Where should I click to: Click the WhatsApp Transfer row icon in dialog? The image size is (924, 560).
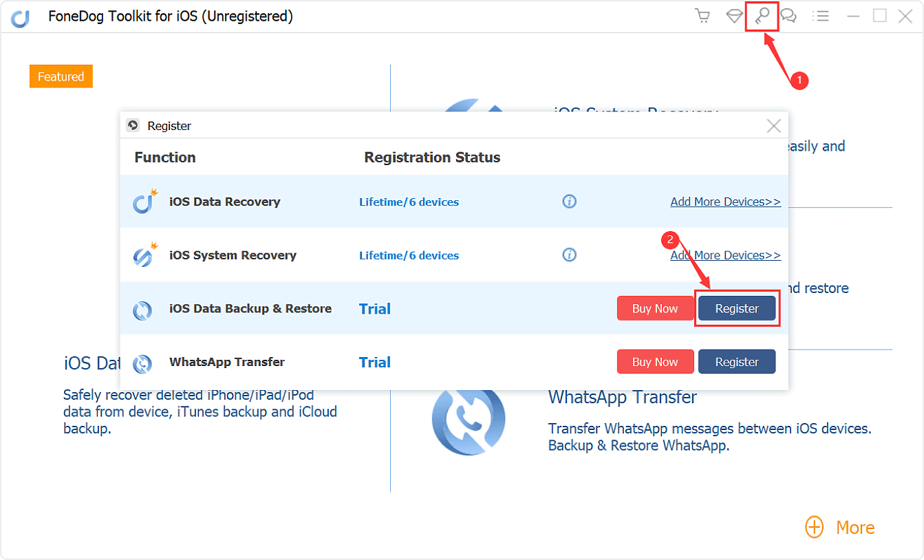coord(142,363)
